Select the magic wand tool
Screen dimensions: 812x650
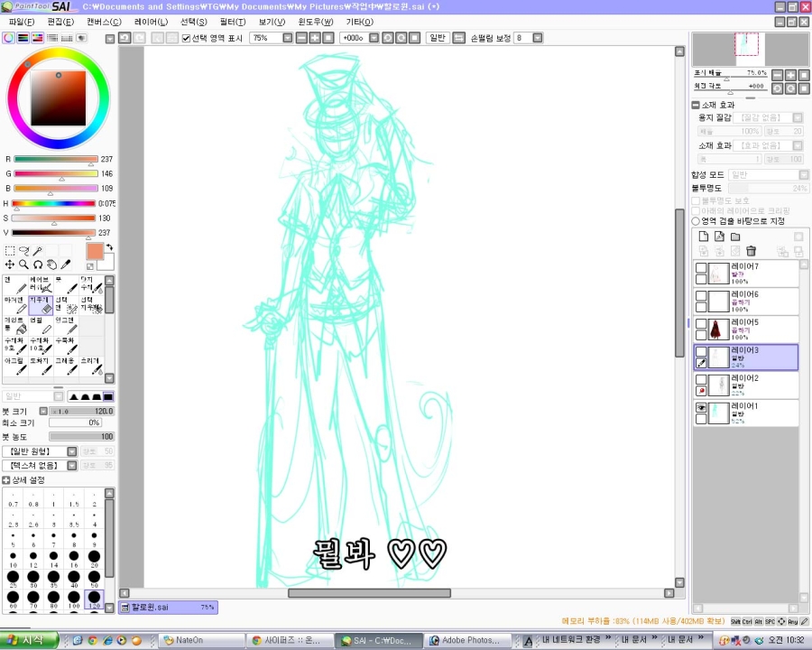point(39,251)
